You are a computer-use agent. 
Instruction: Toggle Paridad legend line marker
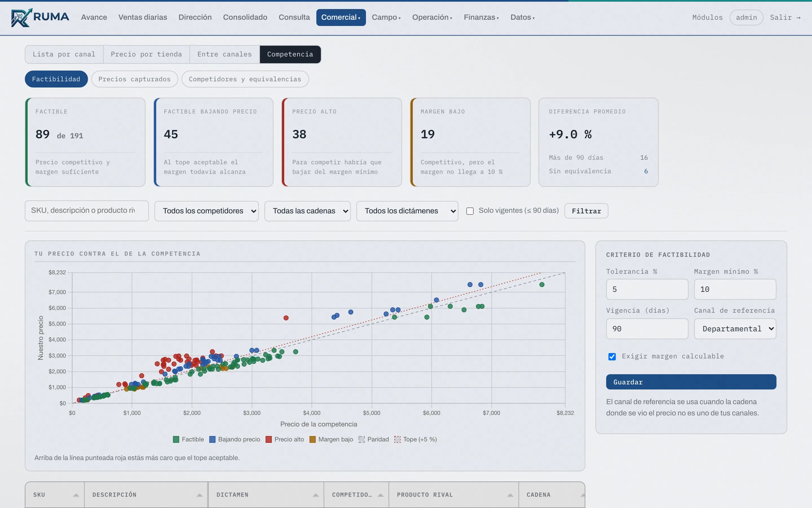(x=361, y=439)
